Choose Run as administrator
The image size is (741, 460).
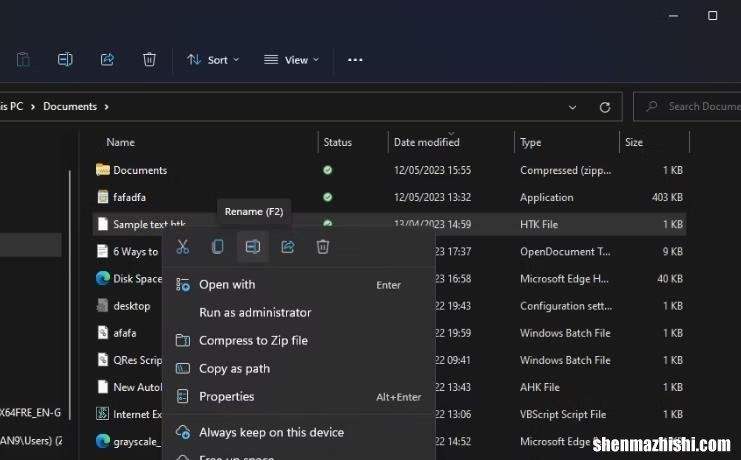tap(299, 312)
